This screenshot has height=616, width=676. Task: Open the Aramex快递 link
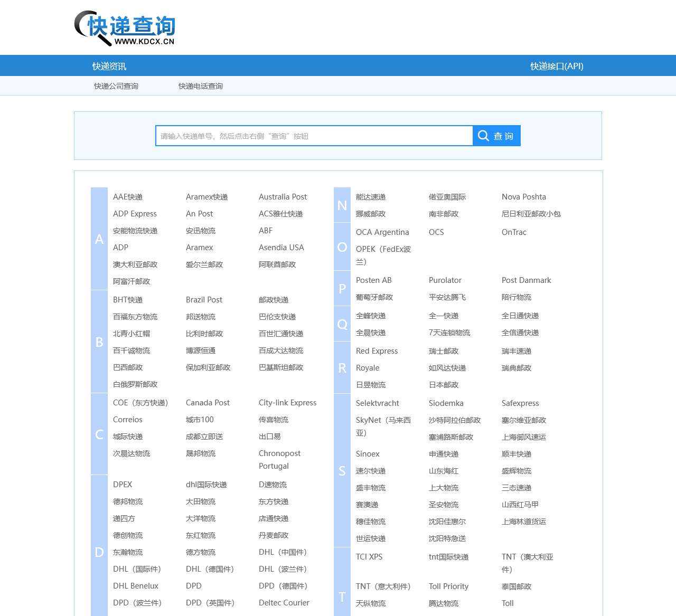[206, 197]
